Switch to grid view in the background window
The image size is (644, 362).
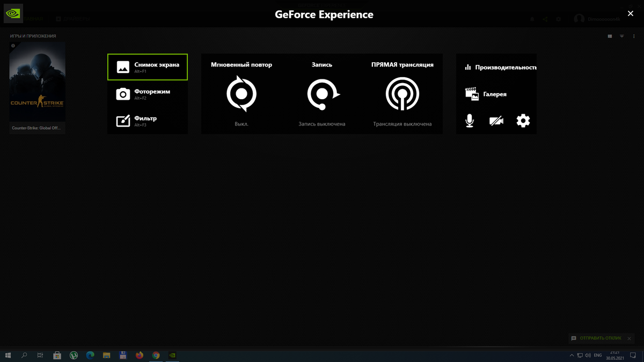click(x=610, y=36)
